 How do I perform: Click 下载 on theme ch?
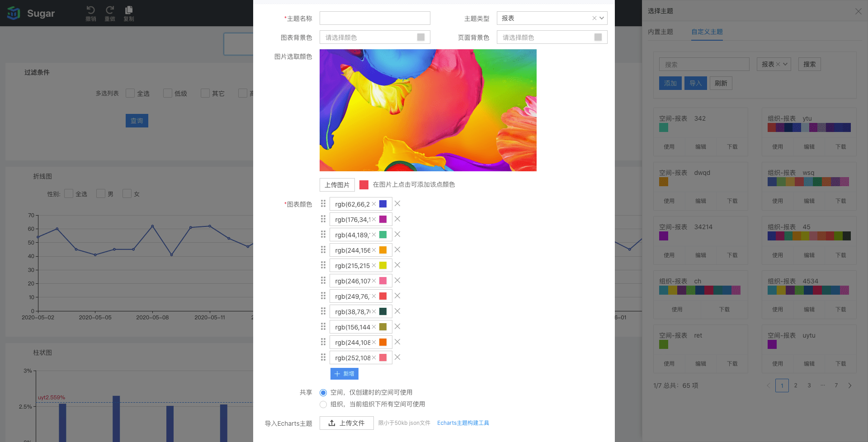pos(724,310)
